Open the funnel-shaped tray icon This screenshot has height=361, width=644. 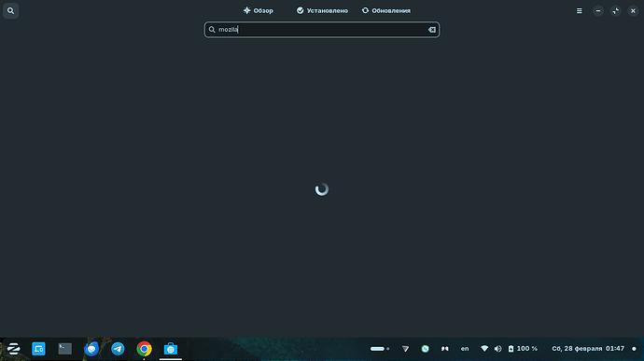(x=405, y=349)
